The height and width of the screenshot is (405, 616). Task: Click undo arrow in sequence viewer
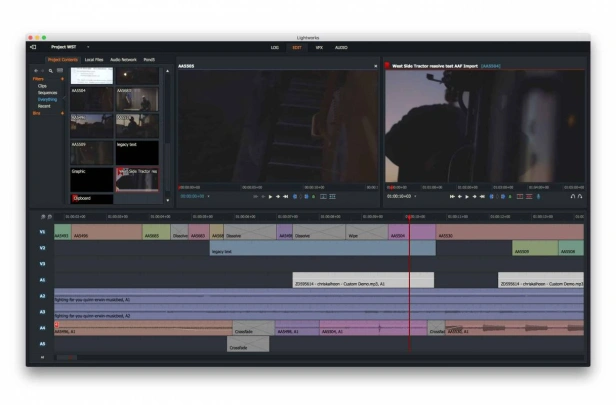click(572, 196)
